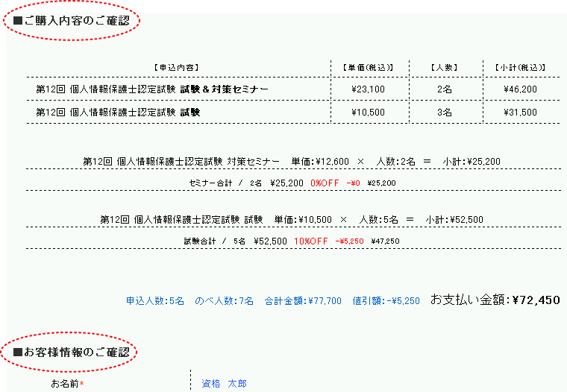Click the red -¥0 discount
The image size is (567, 392).
tap(354, 183)
